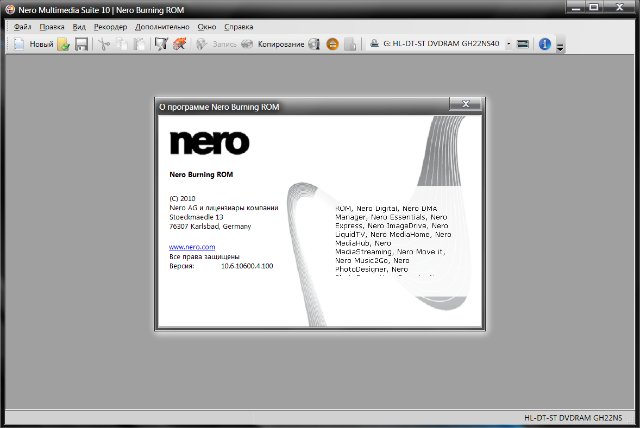The image size is (640, 428).
Task: Open the Правка menu
Action: tap(52, 27)
